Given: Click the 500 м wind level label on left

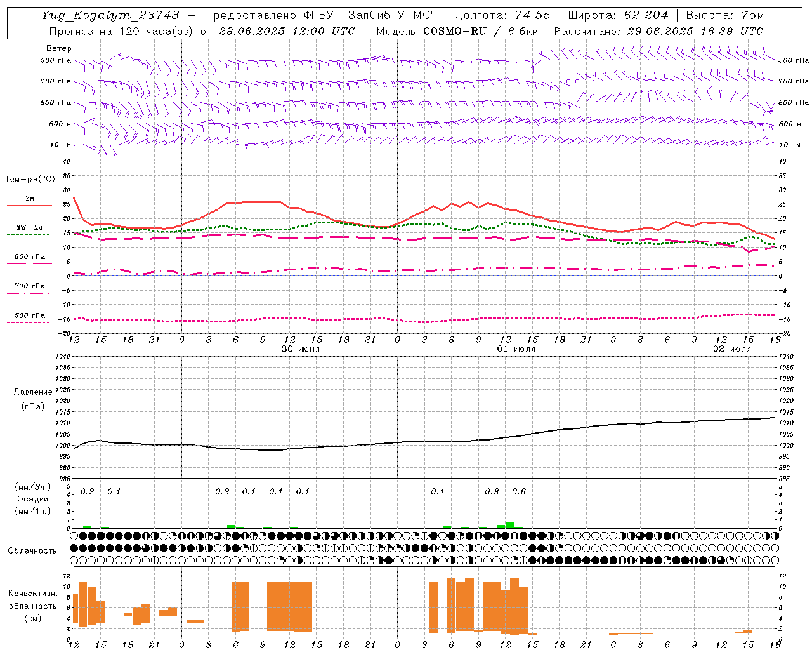Looking at the screenshot, I should pos(60,124).
